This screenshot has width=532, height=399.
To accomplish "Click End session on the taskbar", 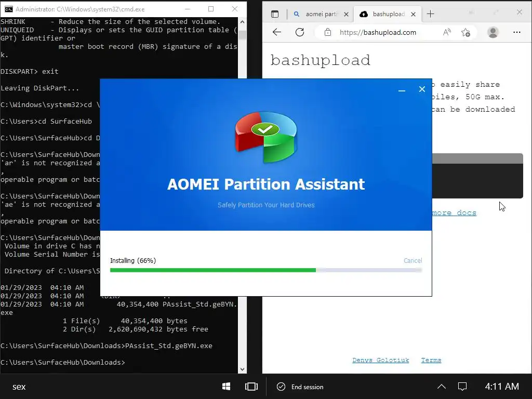I will click(300, 387).
